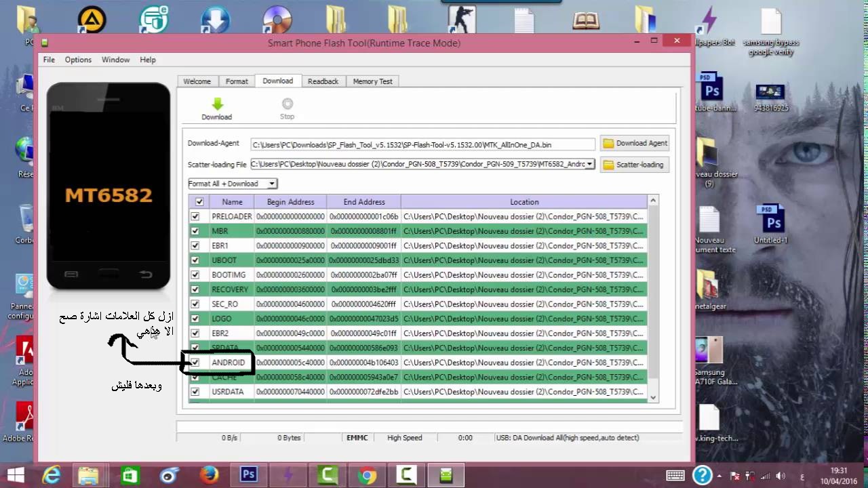Image resolution: width=868 pixels, height=488 pixels.
Task: Launch Firefox from the taskbar
Action: click(209, 475)
